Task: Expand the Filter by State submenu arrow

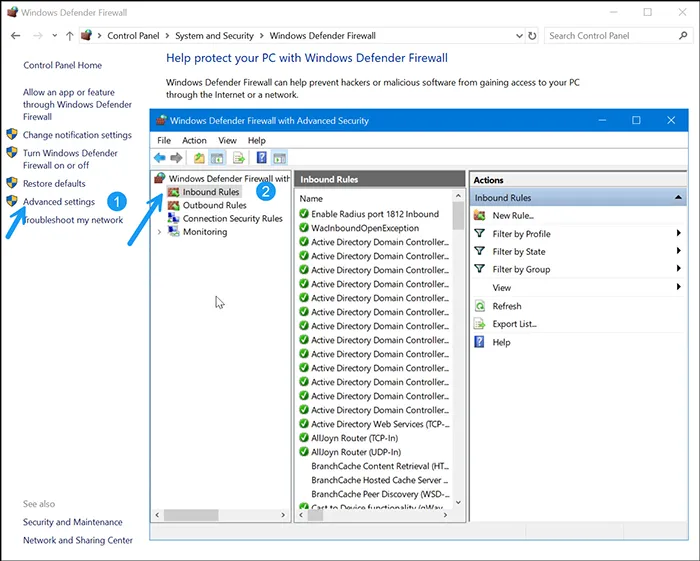Action: (679, 252)
